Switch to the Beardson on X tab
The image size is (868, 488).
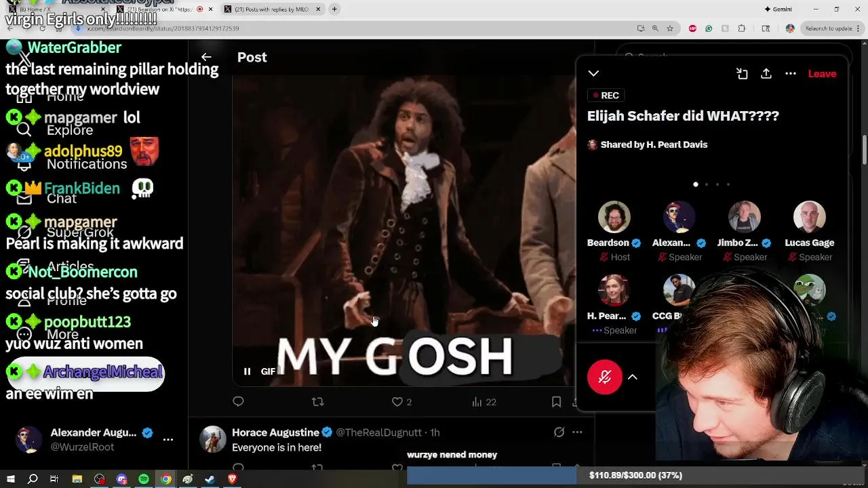point(163,9)
